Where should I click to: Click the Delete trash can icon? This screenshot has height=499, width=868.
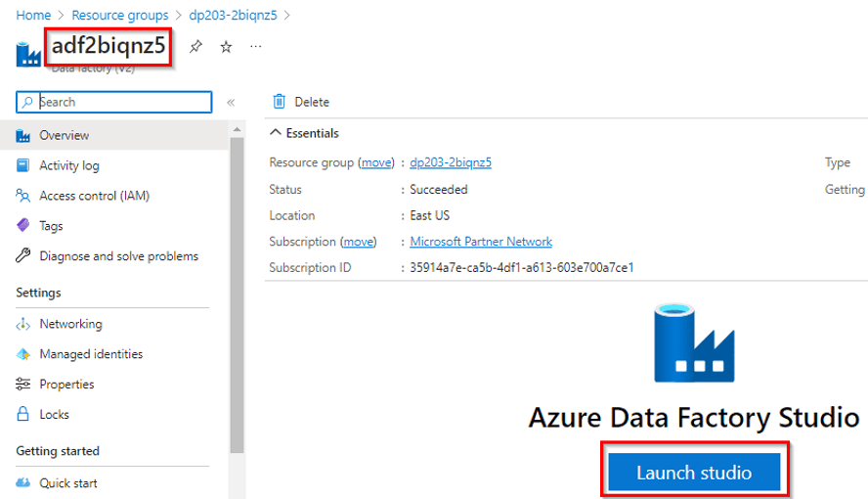(279, 102)
